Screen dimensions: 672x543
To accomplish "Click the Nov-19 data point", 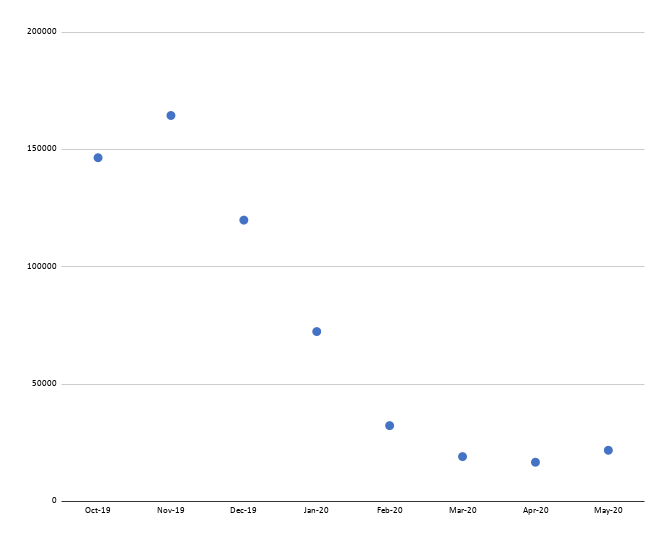I will tap(171, 115).
